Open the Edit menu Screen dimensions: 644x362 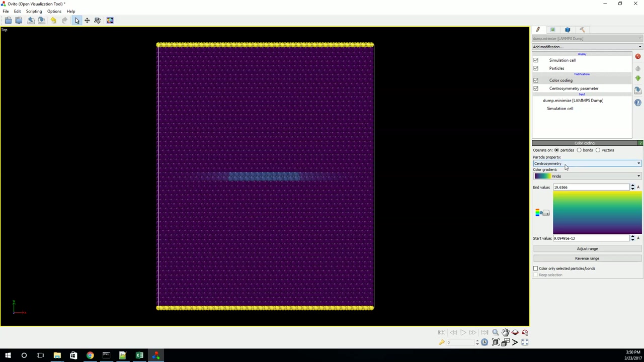click(x=17, y=11)
